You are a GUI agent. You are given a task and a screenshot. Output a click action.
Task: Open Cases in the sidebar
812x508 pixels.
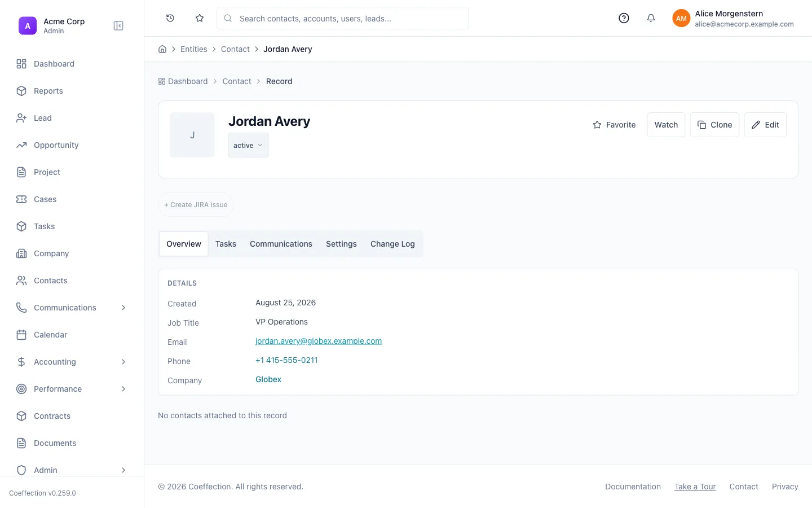[x=72, y=199]
